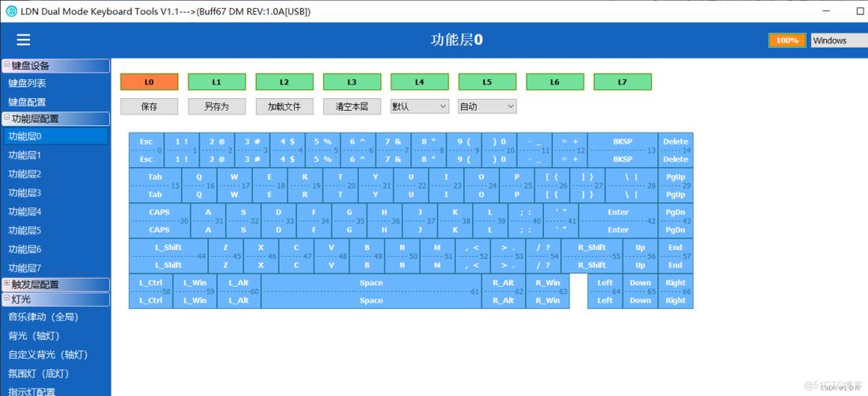Click the LDN app logo in title bar

pyautogui.click(x=11, y=11)
